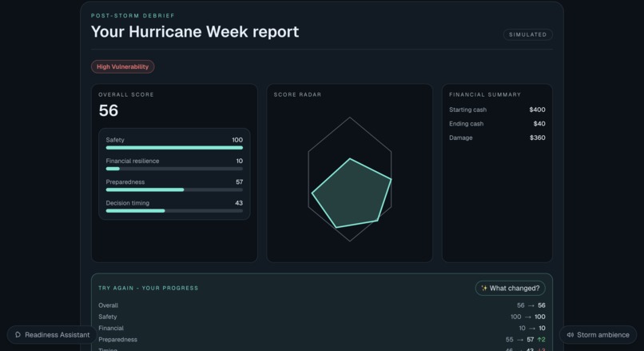Click the Financial resilience label
Viewport: 644px width, 351px height.
tap(133, 161)
